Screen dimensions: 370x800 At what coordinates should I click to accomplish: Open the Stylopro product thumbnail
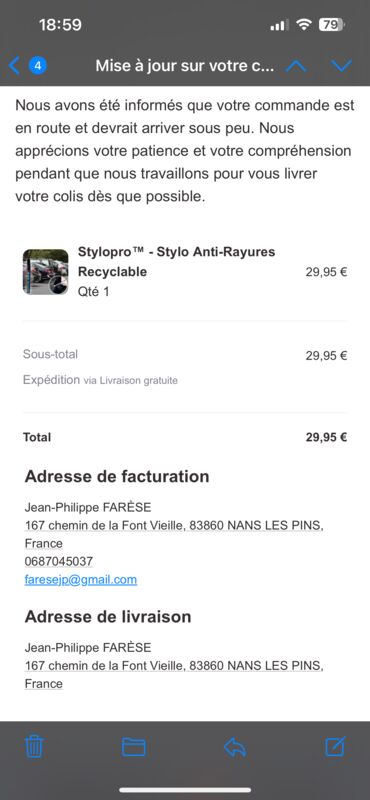[x=45, y=272]
